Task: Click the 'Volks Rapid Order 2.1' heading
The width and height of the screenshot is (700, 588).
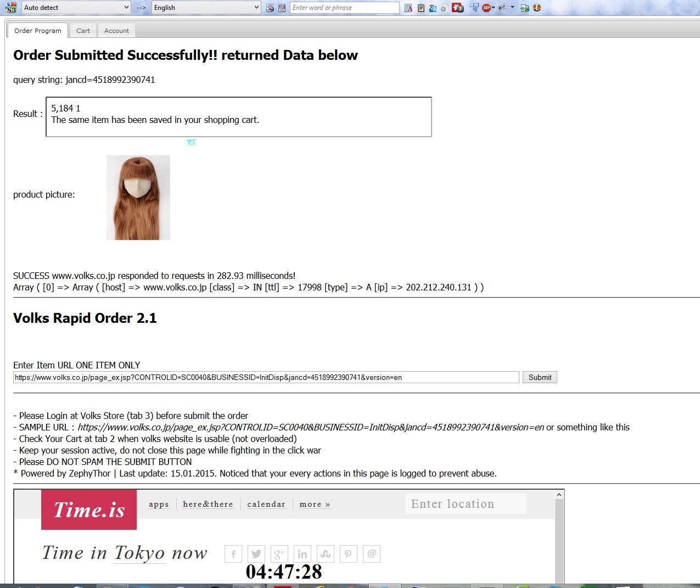Action: click(85, 318)
